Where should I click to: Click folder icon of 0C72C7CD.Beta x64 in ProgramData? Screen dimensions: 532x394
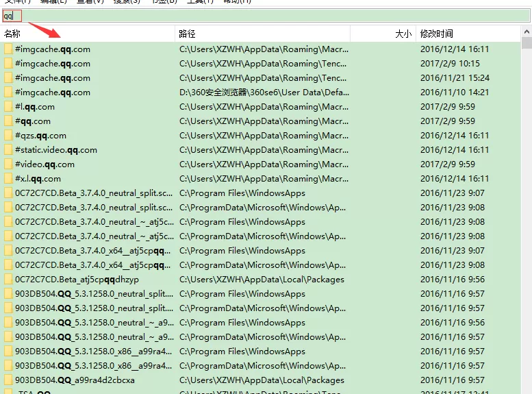(x=8, y=265)
